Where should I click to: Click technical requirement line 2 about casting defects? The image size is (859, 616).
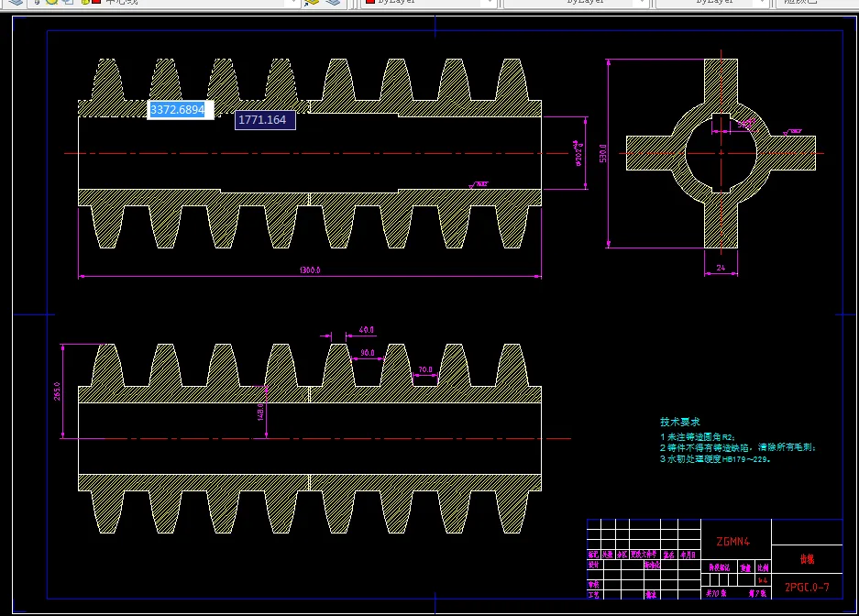(x=738, y=447)
